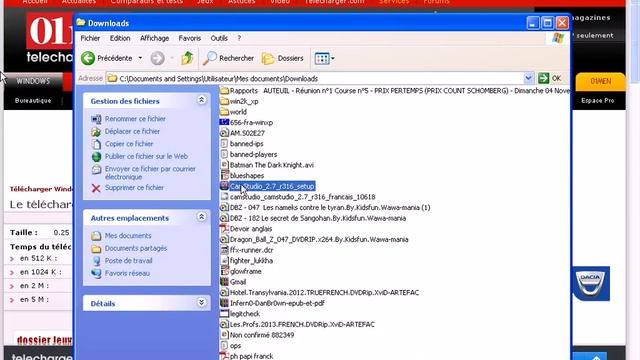Open the address bar history dropdown
The height and width of the screenshot is (360, 640).
[x=528, y=78]
